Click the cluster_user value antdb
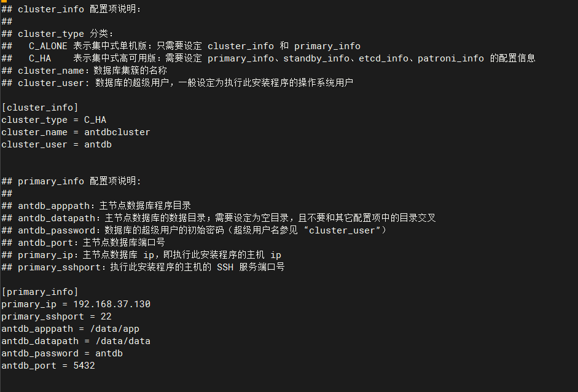Viewport: 578px width, 392px height. click(x=98, y=144)
